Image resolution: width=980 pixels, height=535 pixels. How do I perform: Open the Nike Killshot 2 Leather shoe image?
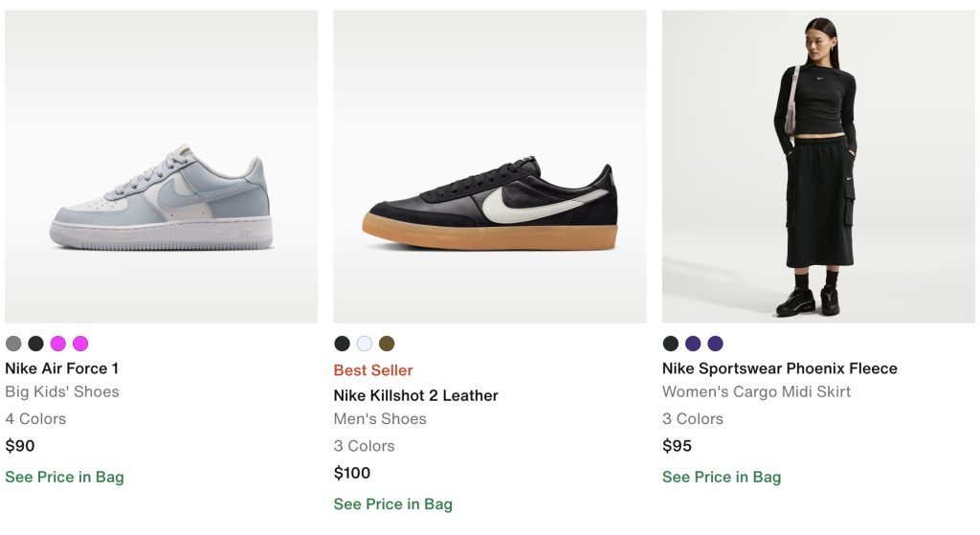490,167
